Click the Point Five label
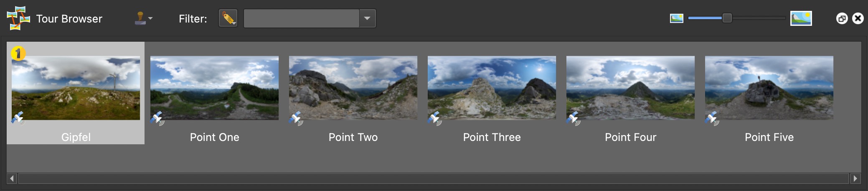This screenshot has width=868, height=191. (x=769, y=137)
